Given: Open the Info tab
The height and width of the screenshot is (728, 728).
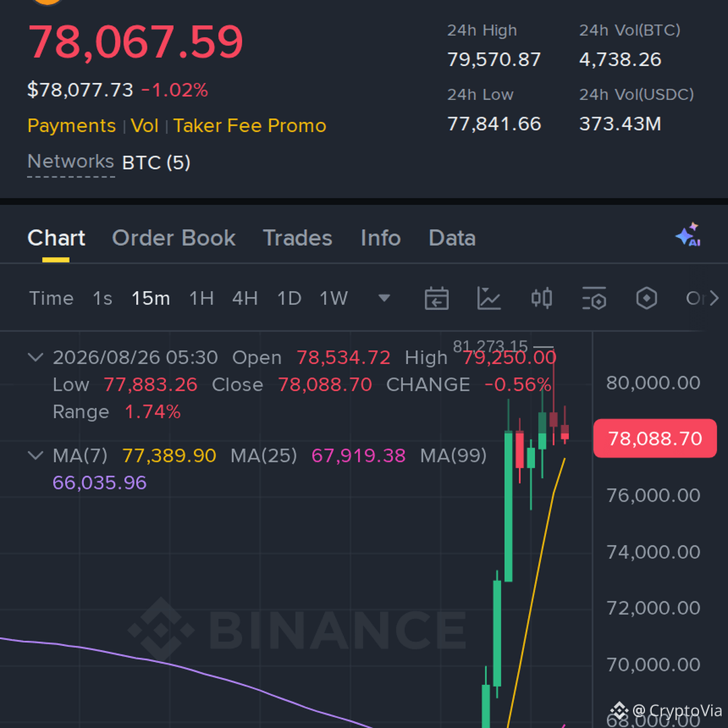Looking at the screenshot, I should tap(381, 238).
